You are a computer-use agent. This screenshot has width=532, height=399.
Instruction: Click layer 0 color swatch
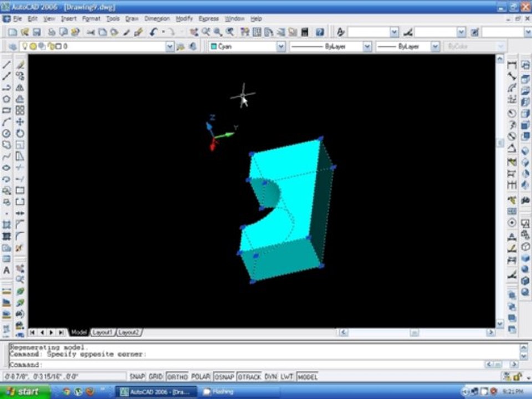pos(58,46)
